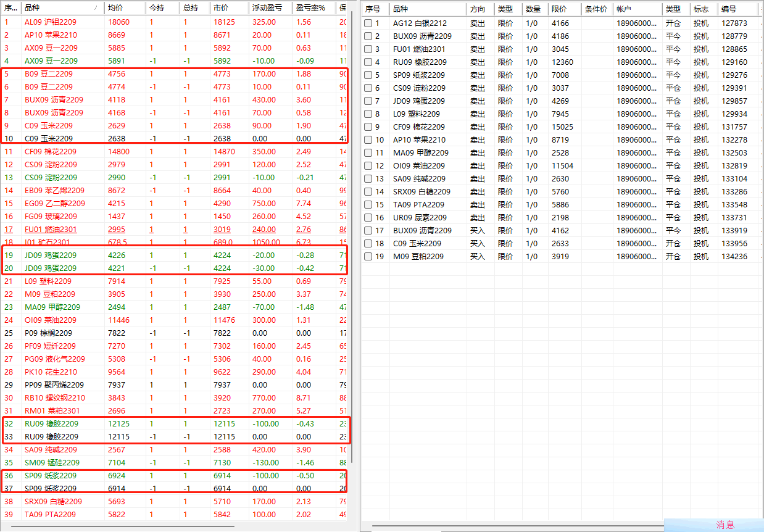Click the 限价 column header in orders list

pos(559,9)
